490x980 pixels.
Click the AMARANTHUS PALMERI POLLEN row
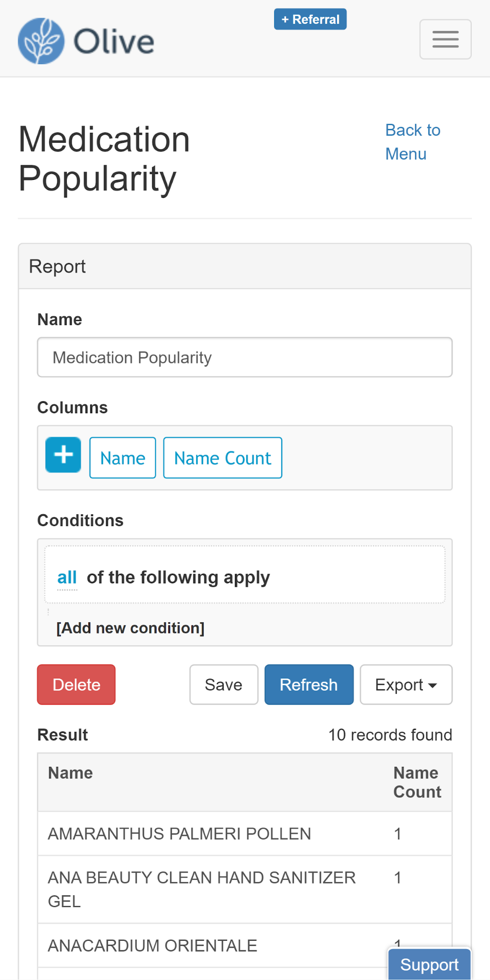click(179, 834)
